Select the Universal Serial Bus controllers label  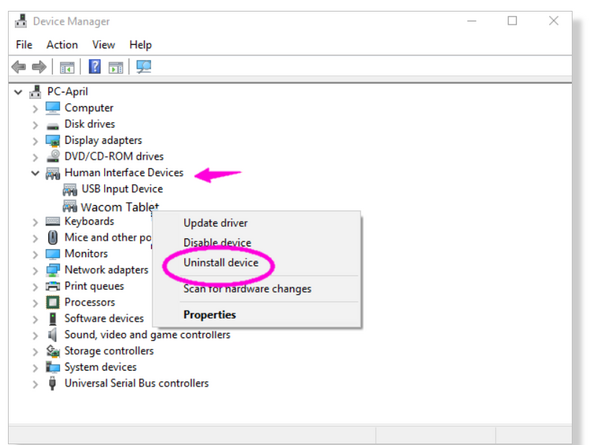(136, 383)
